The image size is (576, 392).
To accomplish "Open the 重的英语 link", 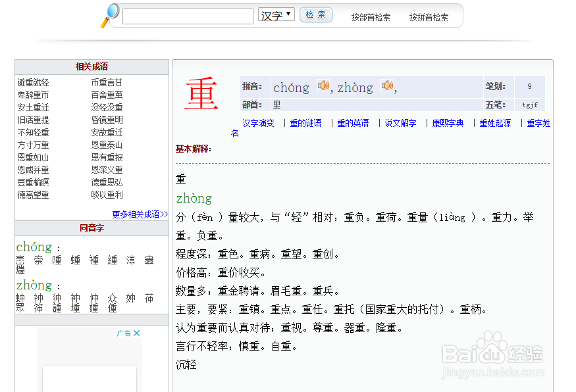I will tap(353, 123).
